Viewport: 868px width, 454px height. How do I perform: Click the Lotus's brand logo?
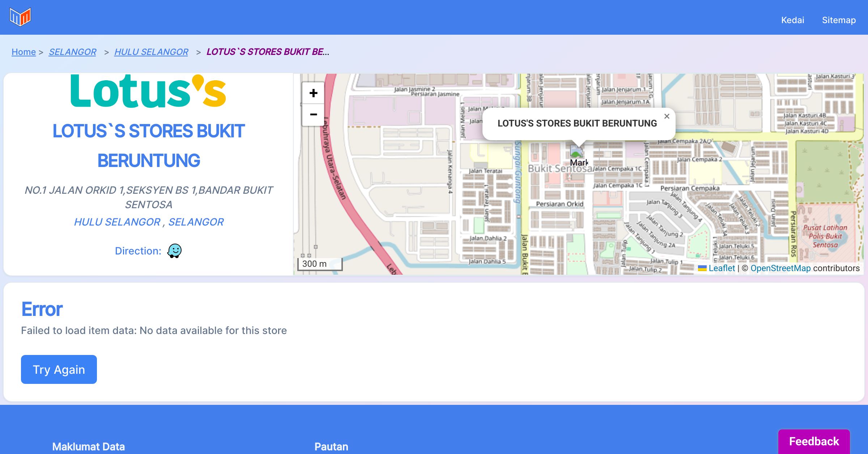click(x=148, y=91)
